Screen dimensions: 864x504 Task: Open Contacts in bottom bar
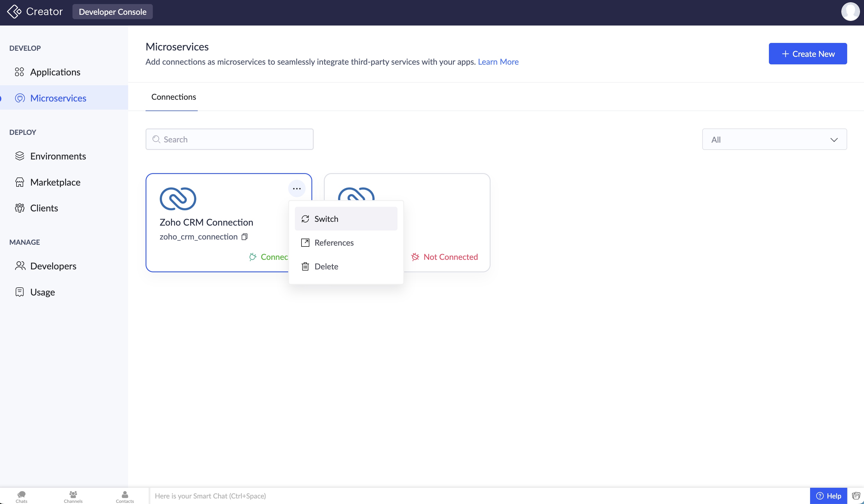(125, 496)
